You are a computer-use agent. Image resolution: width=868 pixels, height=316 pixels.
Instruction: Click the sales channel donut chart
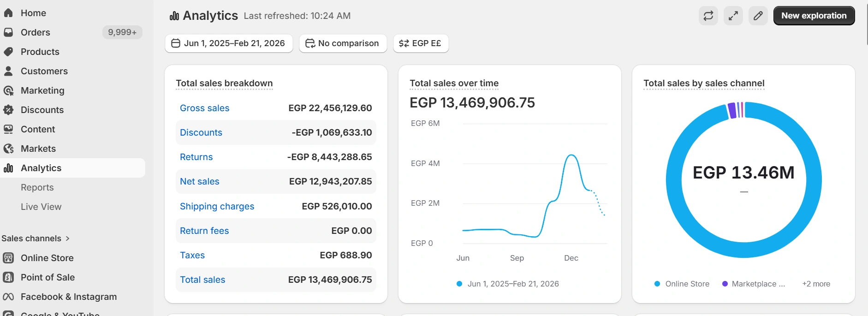coord(744,180)
